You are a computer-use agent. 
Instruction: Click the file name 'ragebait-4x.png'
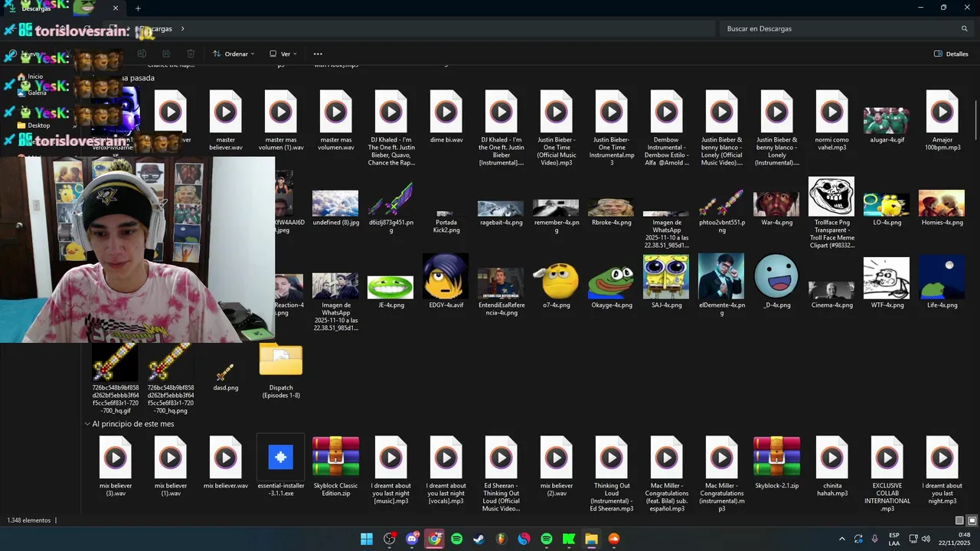click(x=501, y=222)
